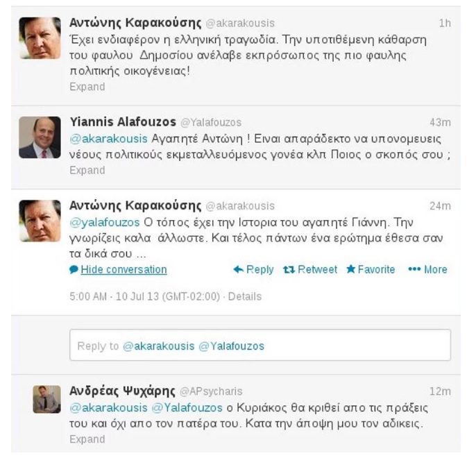Hide conversation link
Image resolution: width=476 pixels, height=458 pixels.
(x=124, y=269)
